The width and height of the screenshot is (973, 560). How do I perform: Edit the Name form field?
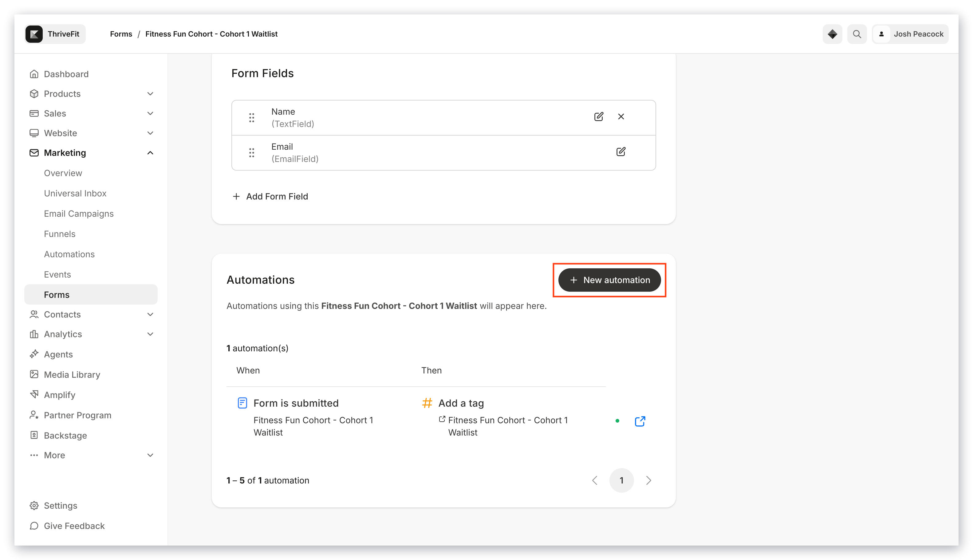598,116
